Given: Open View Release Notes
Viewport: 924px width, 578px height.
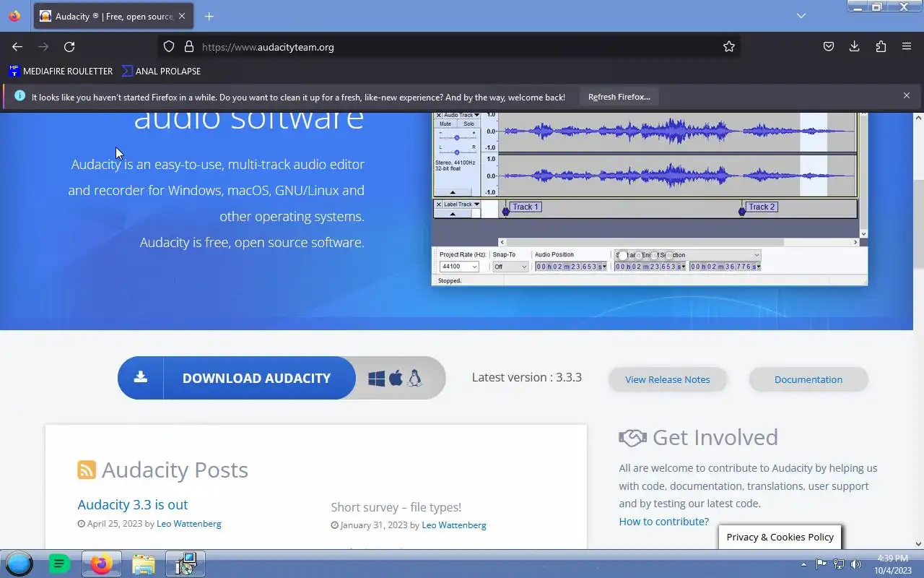Looking at the screenshot, I should (x=668, y=379).
